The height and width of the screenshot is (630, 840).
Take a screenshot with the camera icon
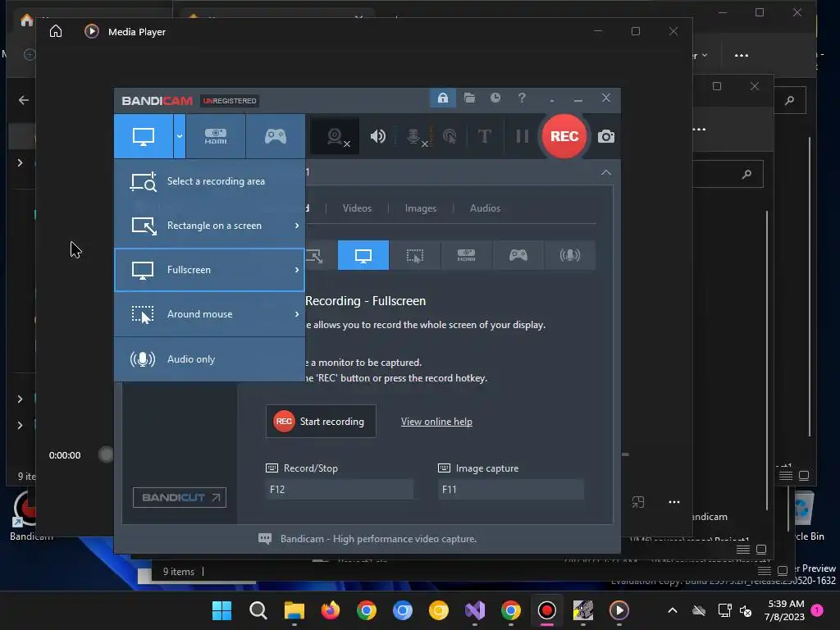(x=606, y=136)
